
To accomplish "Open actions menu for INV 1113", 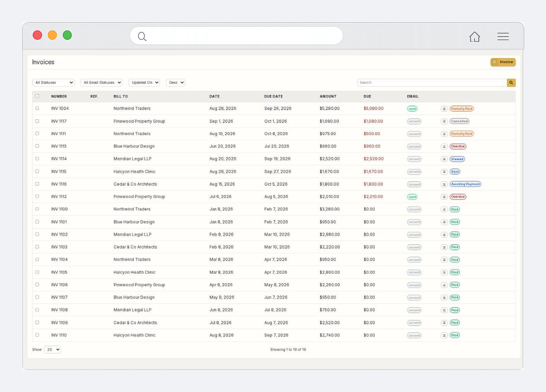I will click(x=444, y=146).
